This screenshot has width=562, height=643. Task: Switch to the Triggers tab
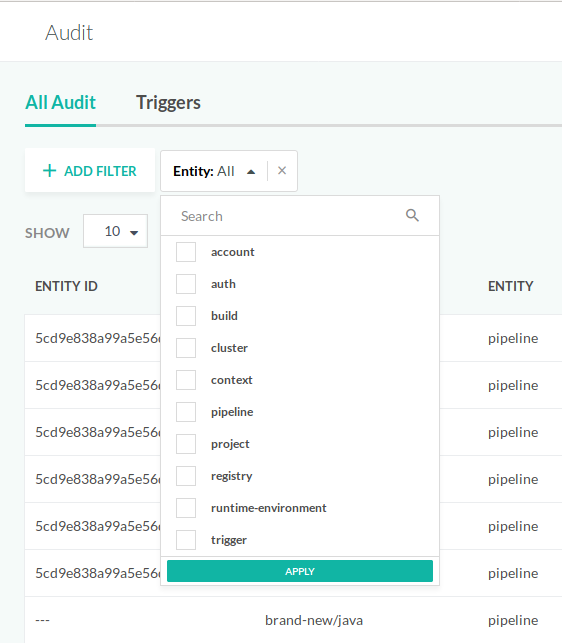point(168,103)
